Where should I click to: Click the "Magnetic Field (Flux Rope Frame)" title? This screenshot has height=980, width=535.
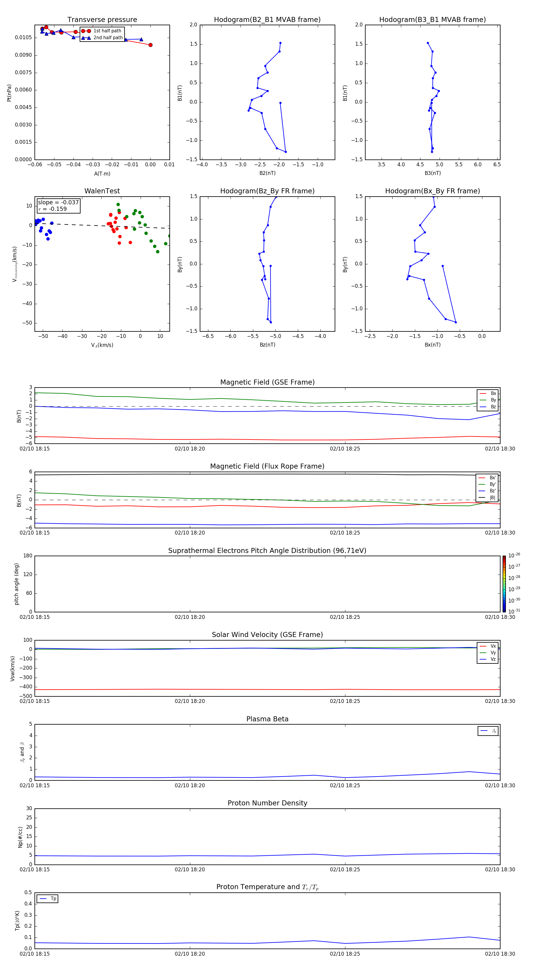267,467
